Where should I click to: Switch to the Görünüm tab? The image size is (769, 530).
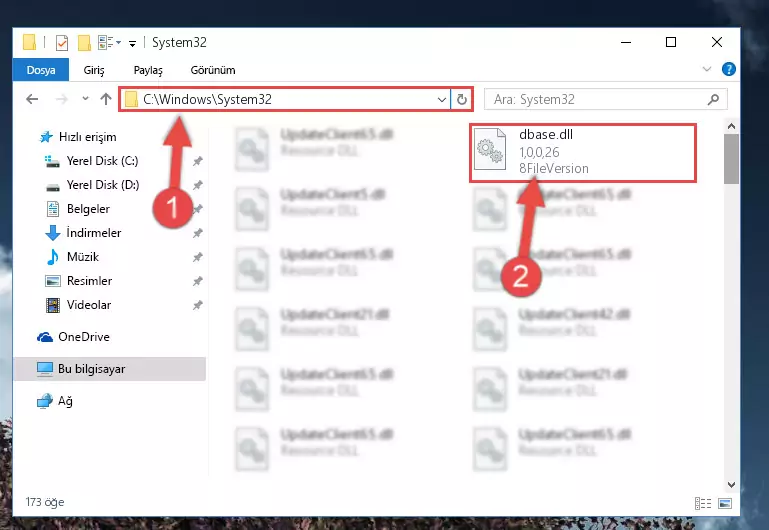(x=213, y=70)
